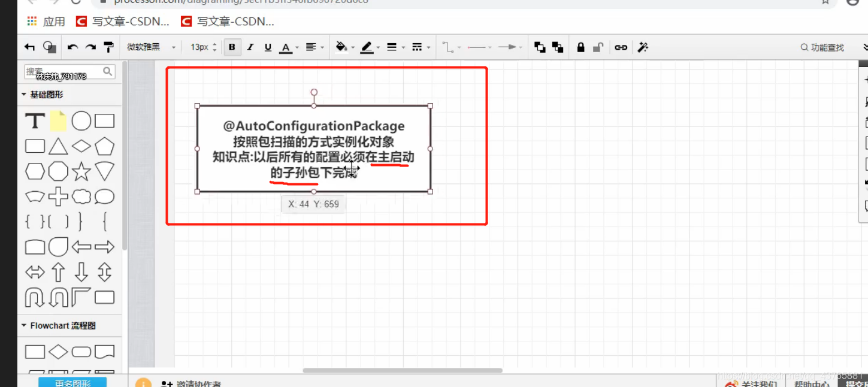868x387 pixels.
Task: Choose the cross (plus) shape
Action: (58, 196)
